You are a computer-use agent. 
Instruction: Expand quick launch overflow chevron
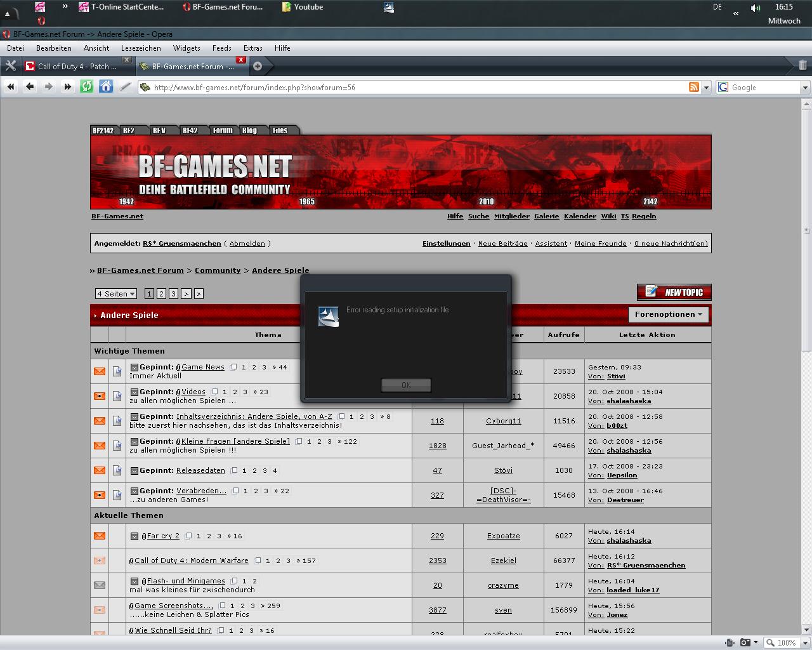(65, 6)
